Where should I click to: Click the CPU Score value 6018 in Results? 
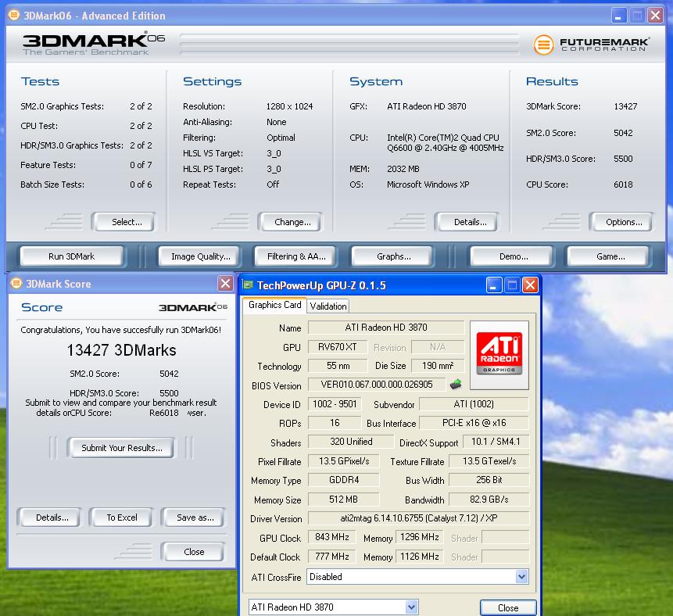(623, 184)
